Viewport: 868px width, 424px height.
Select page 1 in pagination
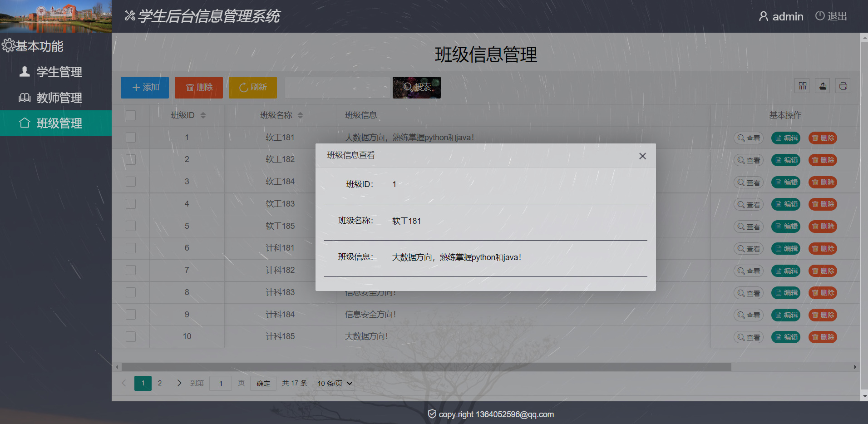(x=143, y=383)
